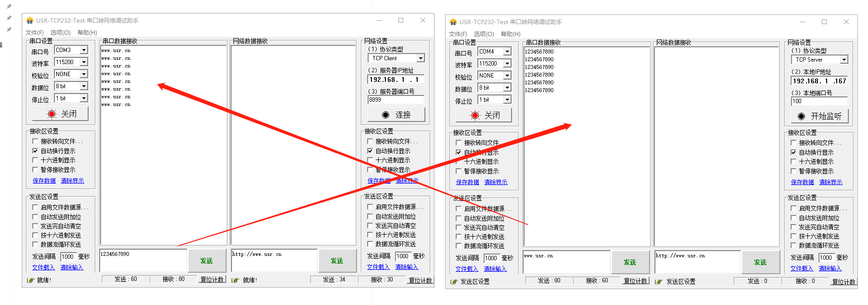868x305 pixels.
Task: Check 数据流循环发送 in the TCP Client send settings
Action: 370,244
